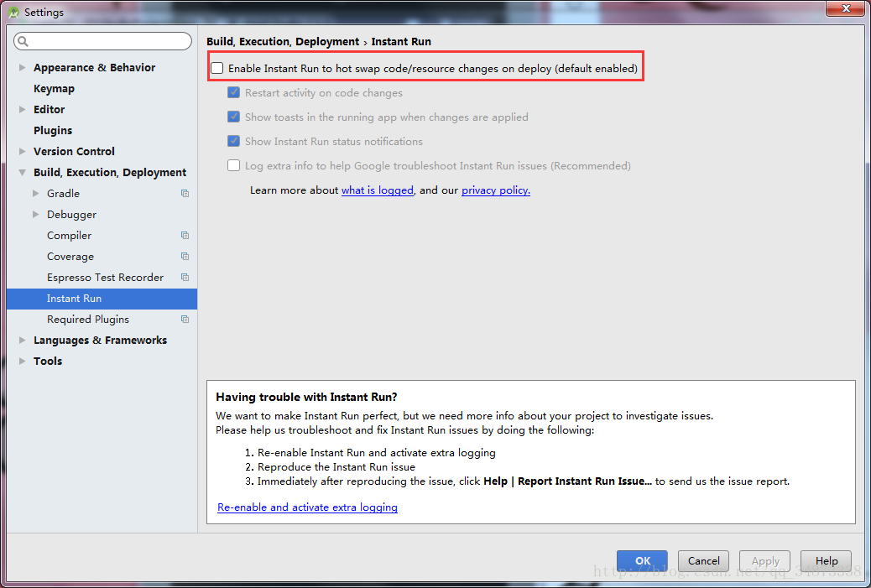Click Re-enable and activate extra logging link

tap(307, 507)
